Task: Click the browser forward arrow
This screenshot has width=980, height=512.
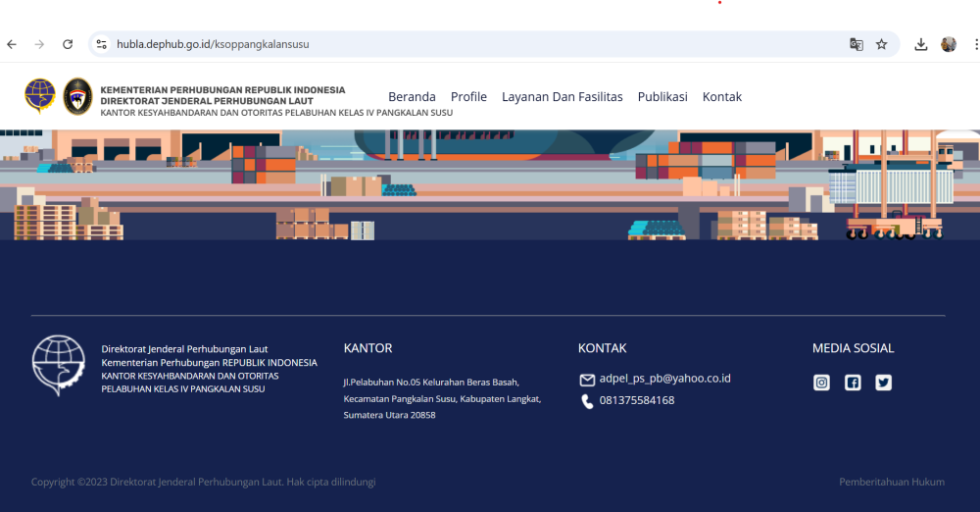Action: (39, 44)
